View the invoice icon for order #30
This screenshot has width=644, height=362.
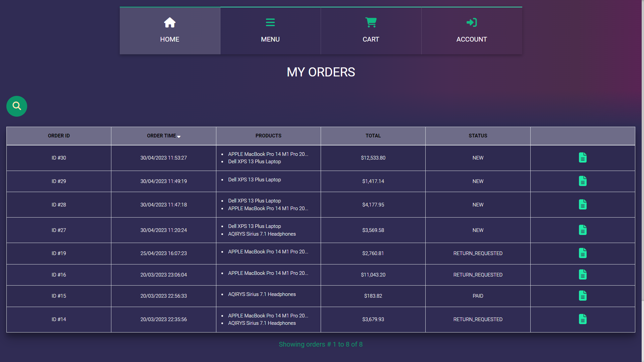(x=583, y=158)
